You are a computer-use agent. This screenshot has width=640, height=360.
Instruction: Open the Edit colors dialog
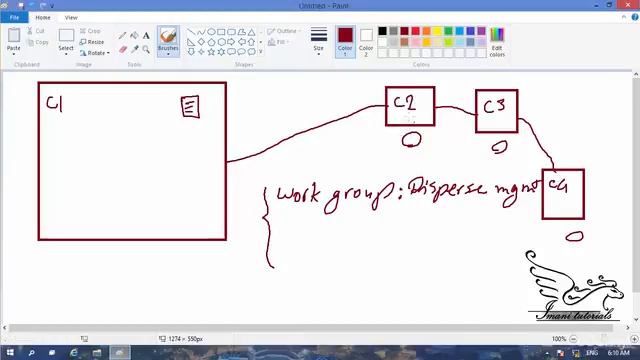(x=497, y=42)
